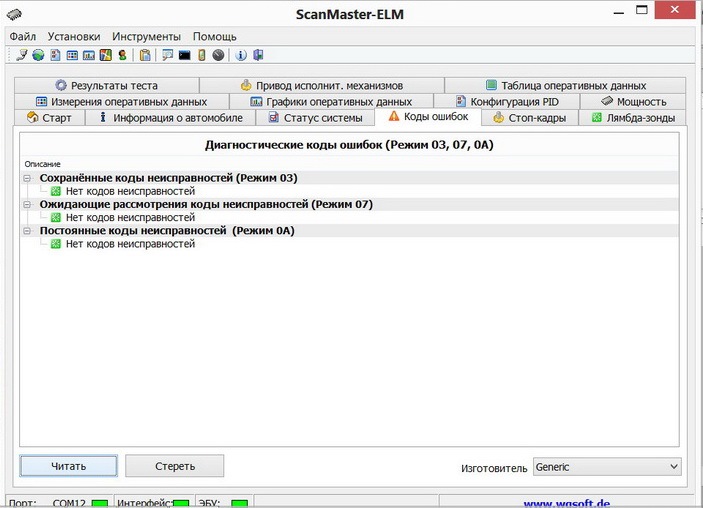The height and width of the screenshot is (508, 703).
Task: Select the Коды ошибок tab
Action: [428, 117]
